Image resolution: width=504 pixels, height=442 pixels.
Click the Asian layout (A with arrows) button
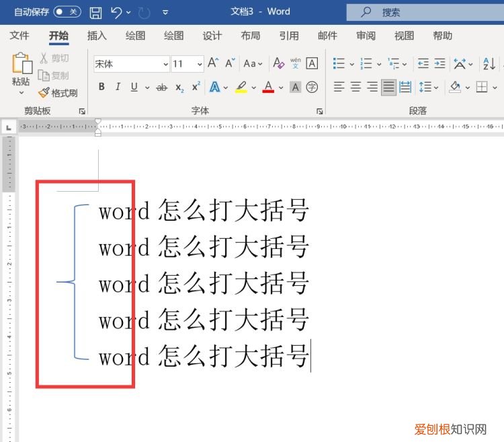click(x=460, y=64)
